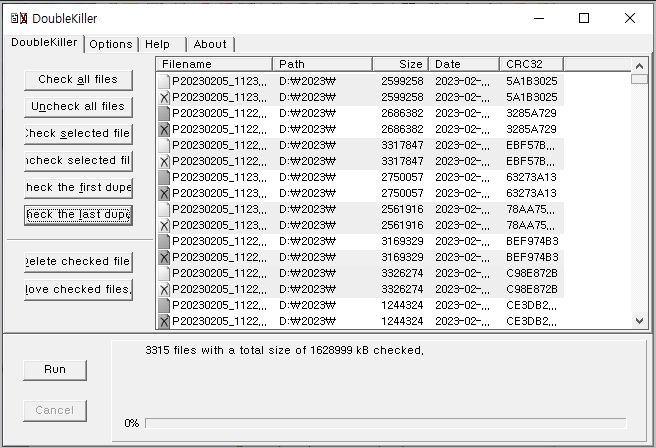656x448 pixels.
Task: Untick the checked box for CRC C98E872B row
Action: [x=164, y=289]
